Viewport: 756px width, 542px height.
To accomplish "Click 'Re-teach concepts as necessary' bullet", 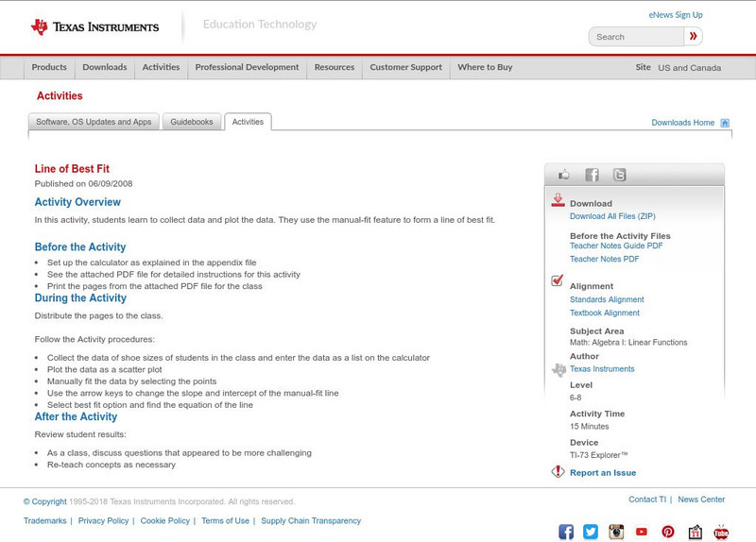I will click(x=112, y=465).
